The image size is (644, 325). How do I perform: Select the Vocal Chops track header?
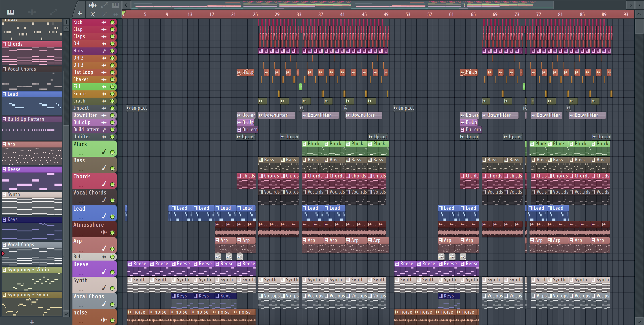coord(95,300)
